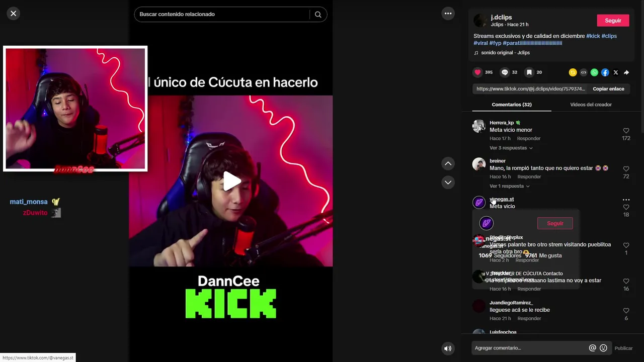Screen dimensions: 644x362
Task: Get embed code icon
Action: [584, 72]
